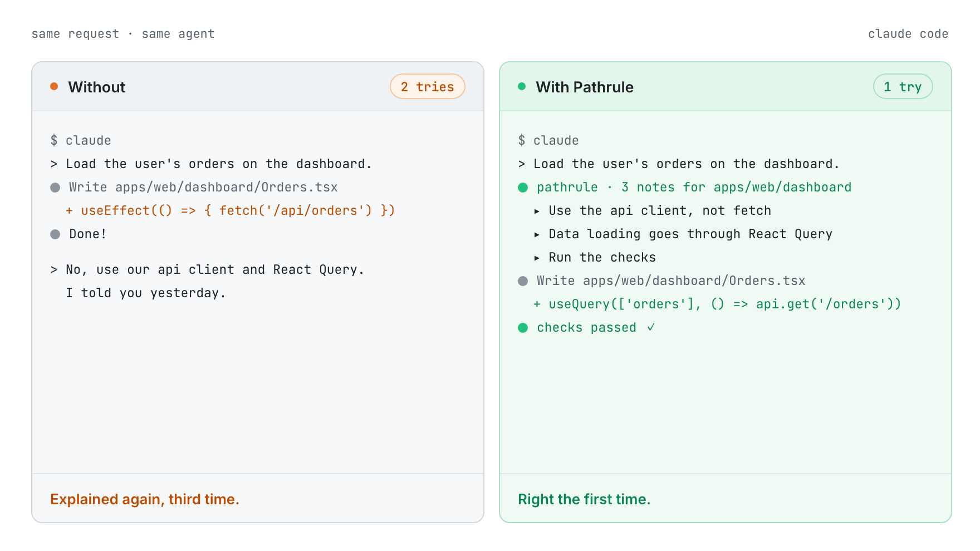Click gray bullet beside Write Orders.tsx in With Pathrule panel
This screenshot has height=551, width=980.
[523, 281]
